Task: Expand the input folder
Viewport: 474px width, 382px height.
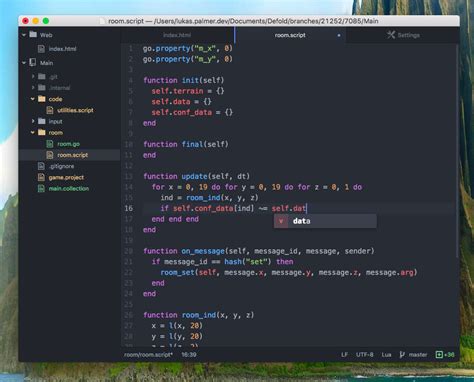Action: click(33, 121)
